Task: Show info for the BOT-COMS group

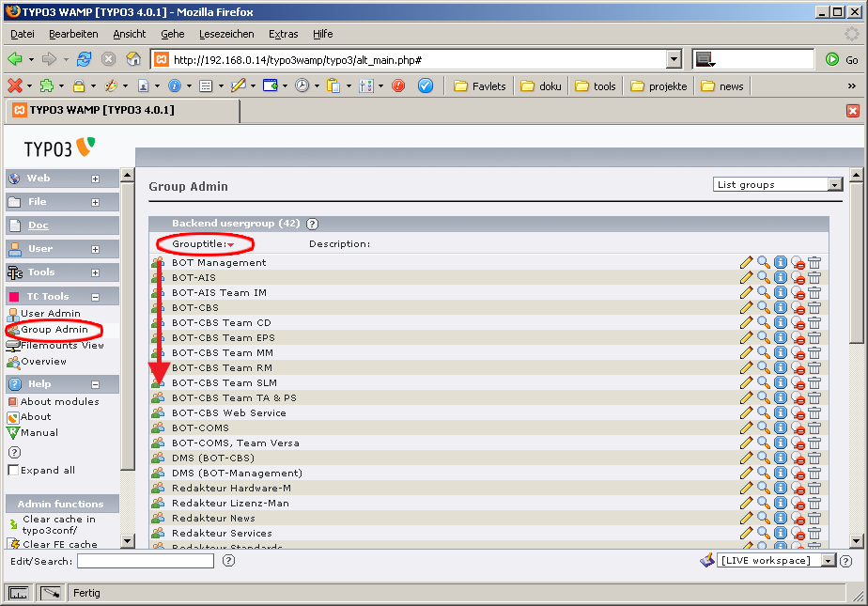Action: point(781,427)
